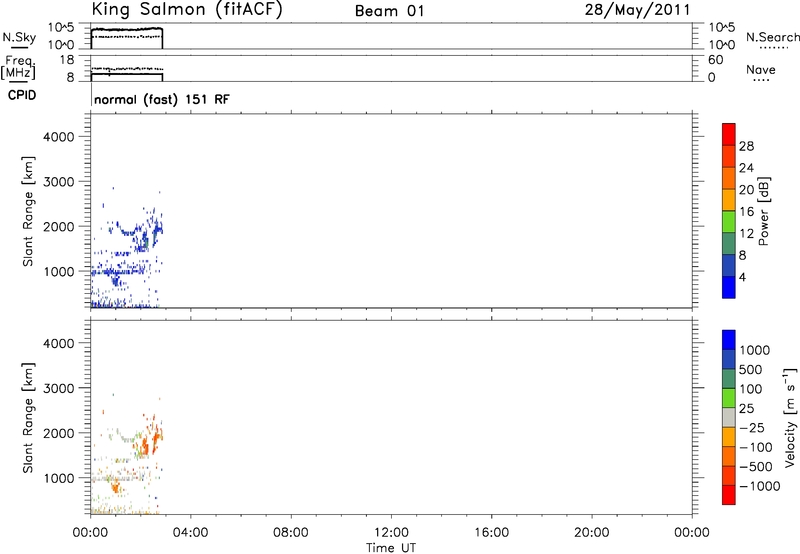Click Power scale value '4'

742,277
